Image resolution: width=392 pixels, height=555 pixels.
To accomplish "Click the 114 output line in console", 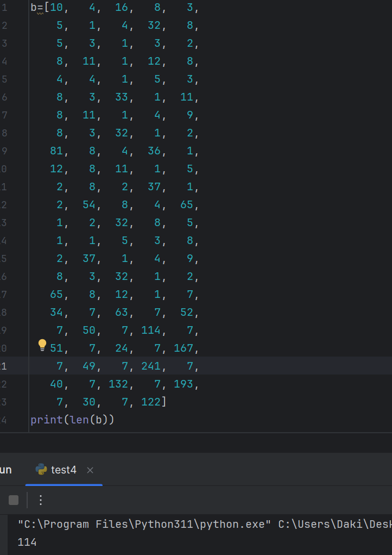I will pyautogui.click(x=27, y=542).
